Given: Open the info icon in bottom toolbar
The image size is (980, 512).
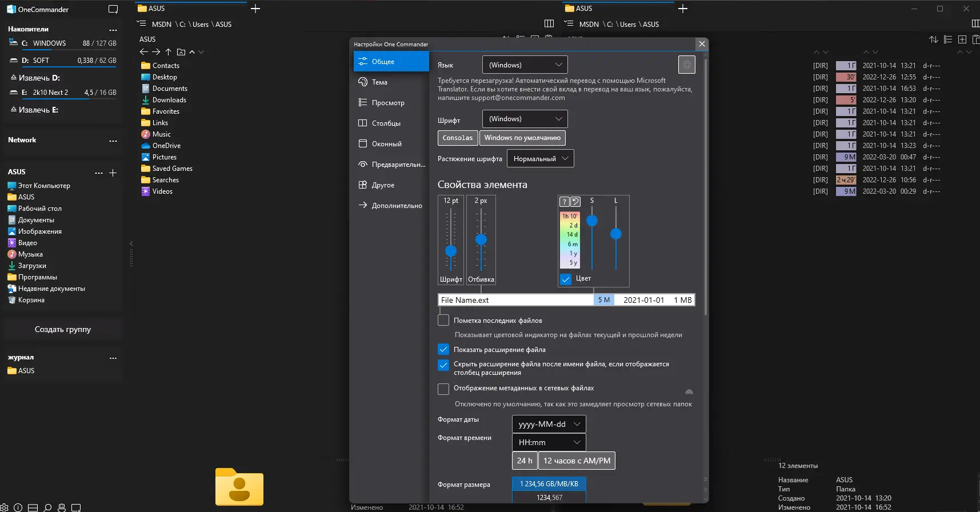Looking at the screenshot, I should tap(18, 507).
